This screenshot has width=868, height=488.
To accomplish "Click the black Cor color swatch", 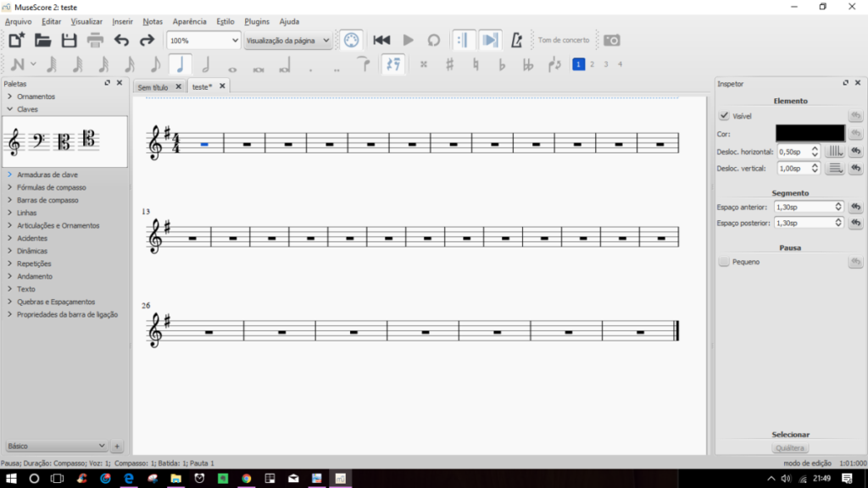I will tap(810, 133).
